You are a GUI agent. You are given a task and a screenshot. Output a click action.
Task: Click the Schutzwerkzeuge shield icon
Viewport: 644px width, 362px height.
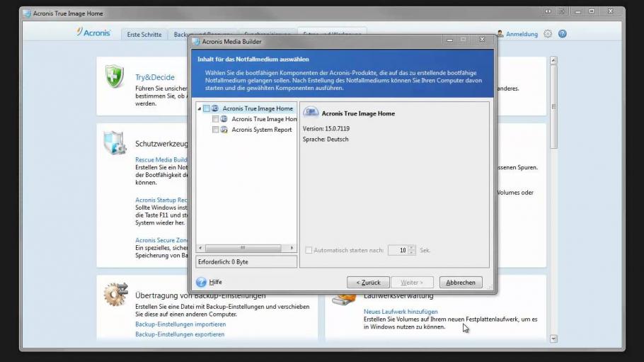115,142
